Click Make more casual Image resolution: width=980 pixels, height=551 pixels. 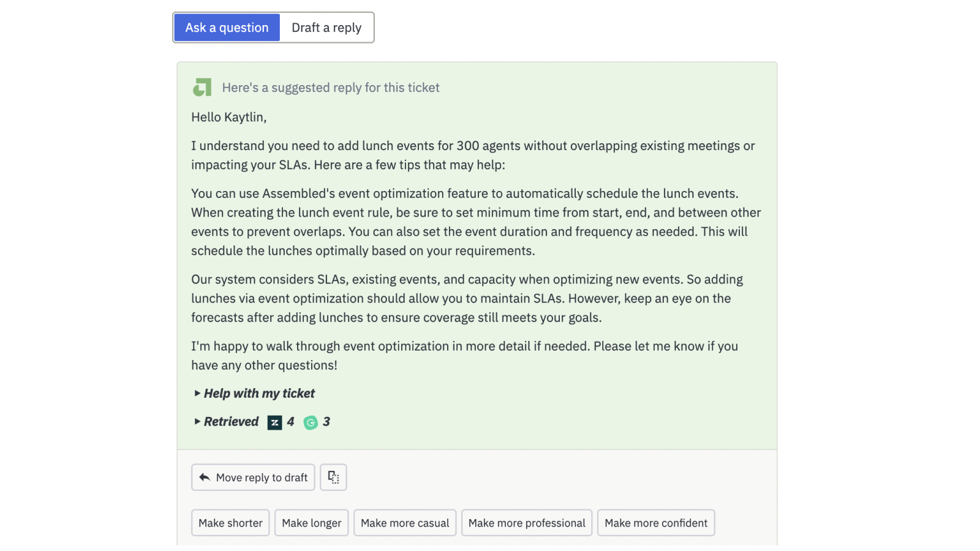(x=405, y=522)
